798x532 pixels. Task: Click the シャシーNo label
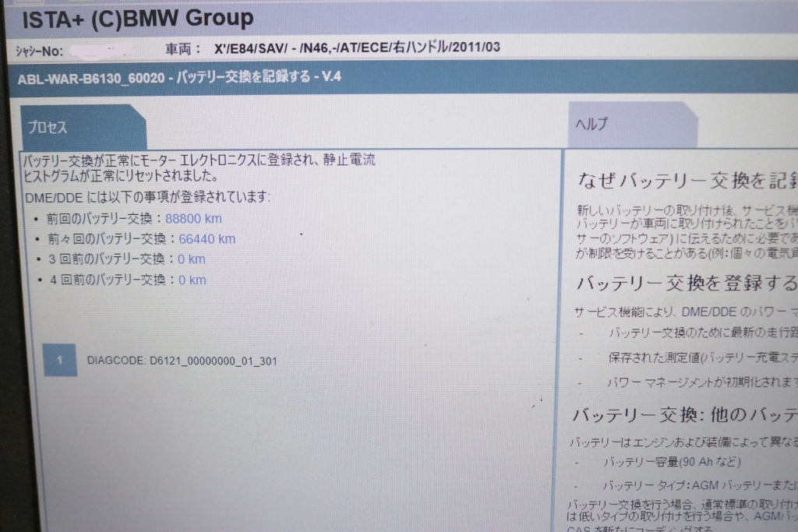tap(39, 51)
